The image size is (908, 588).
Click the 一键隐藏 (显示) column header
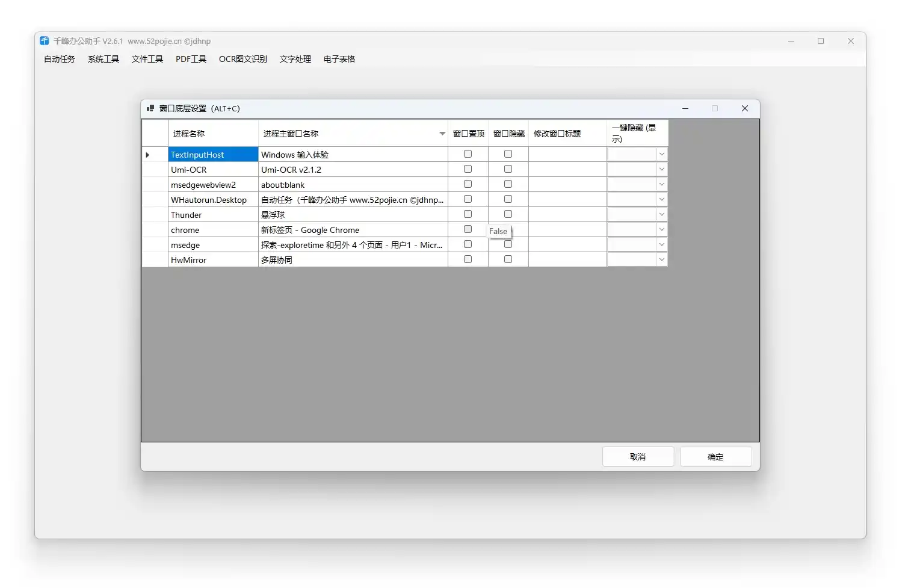click(637, 134)
